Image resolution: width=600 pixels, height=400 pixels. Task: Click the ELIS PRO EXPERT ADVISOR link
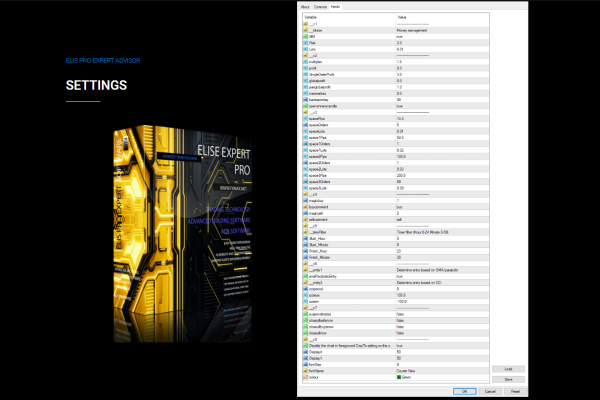103,60
